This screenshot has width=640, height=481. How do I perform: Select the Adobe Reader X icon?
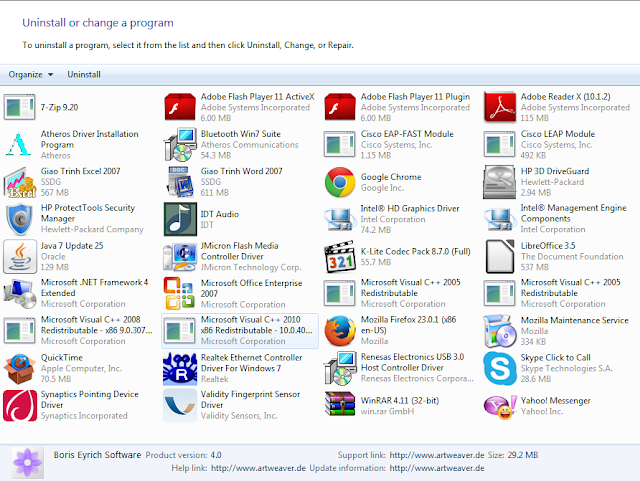click(500, 107)
